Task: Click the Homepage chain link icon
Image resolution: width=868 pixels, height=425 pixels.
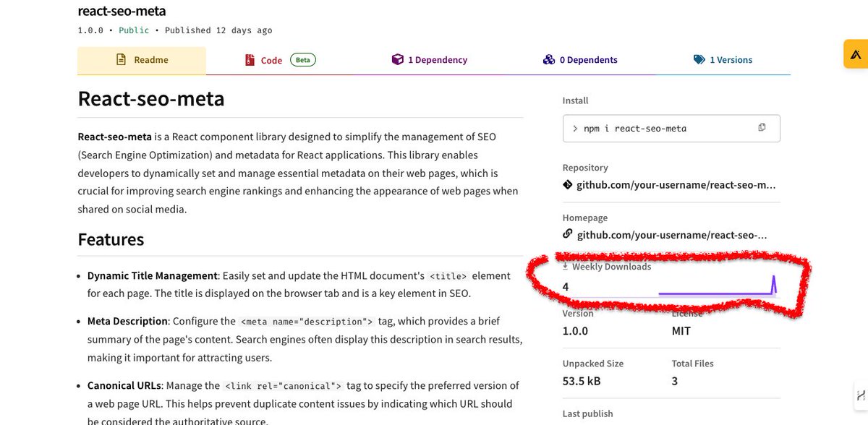Action: point(568,234)
